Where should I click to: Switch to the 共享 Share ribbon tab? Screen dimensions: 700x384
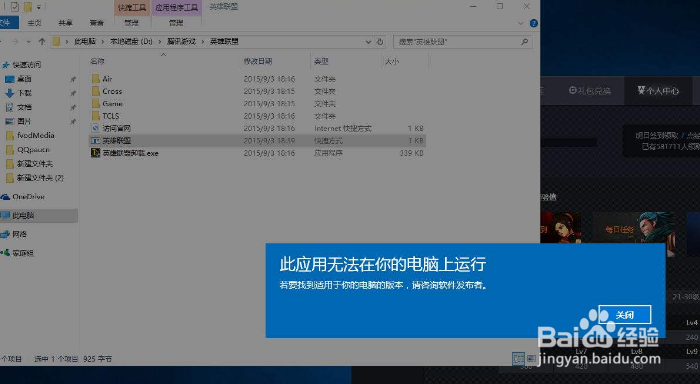(x=66, y=23)
